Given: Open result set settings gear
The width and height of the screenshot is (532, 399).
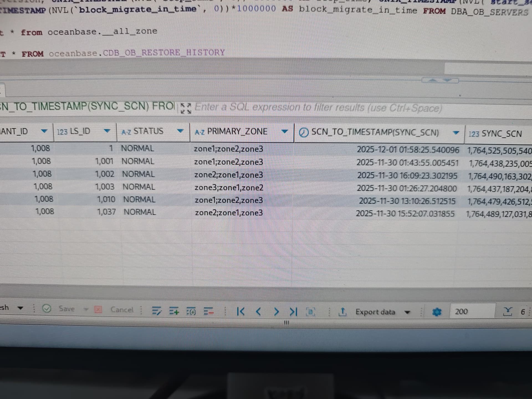Looking at the screenshot, I should click(x=437, y=312).
